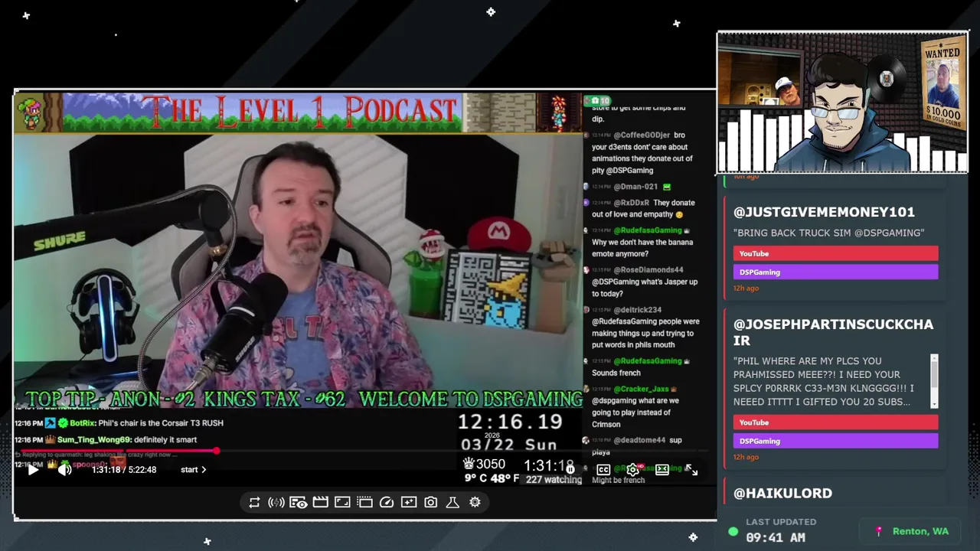
Task: Click the sparkle enhance screen icon
Action: (409, 503)
